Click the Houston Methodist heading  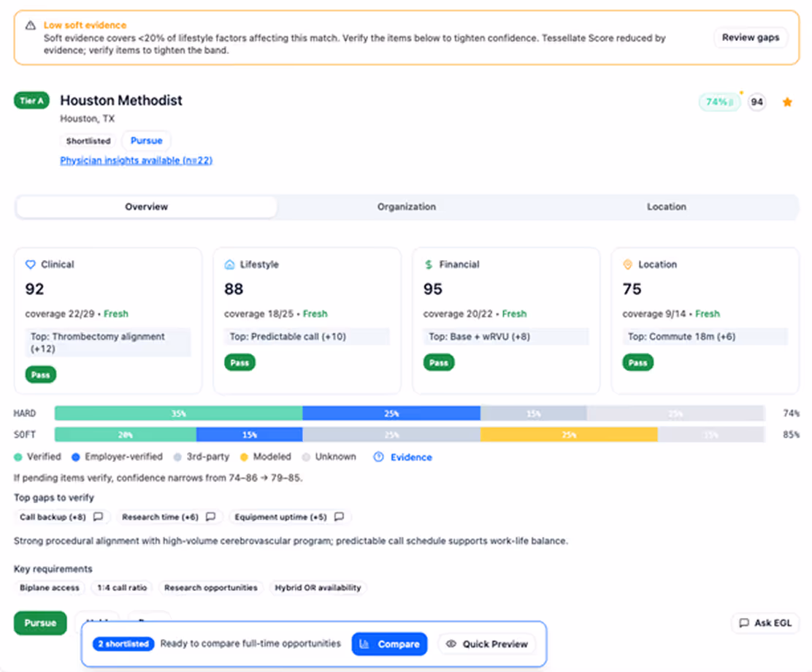pos(121,101)
